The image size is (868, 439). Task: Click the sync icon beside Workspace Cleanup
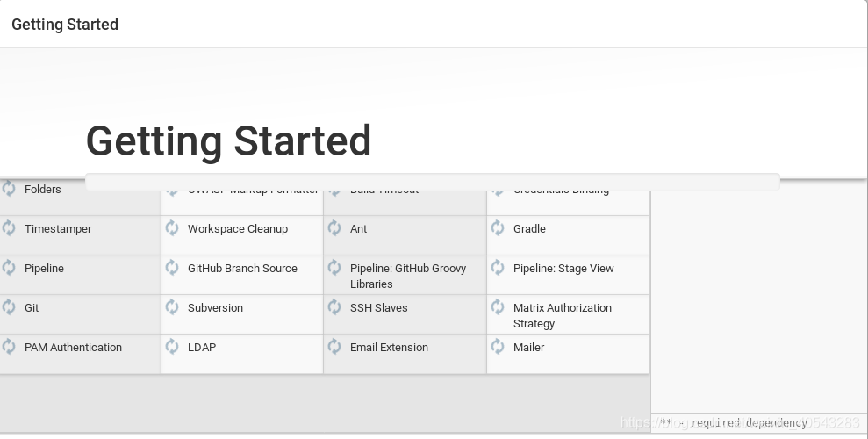(172, 228)
